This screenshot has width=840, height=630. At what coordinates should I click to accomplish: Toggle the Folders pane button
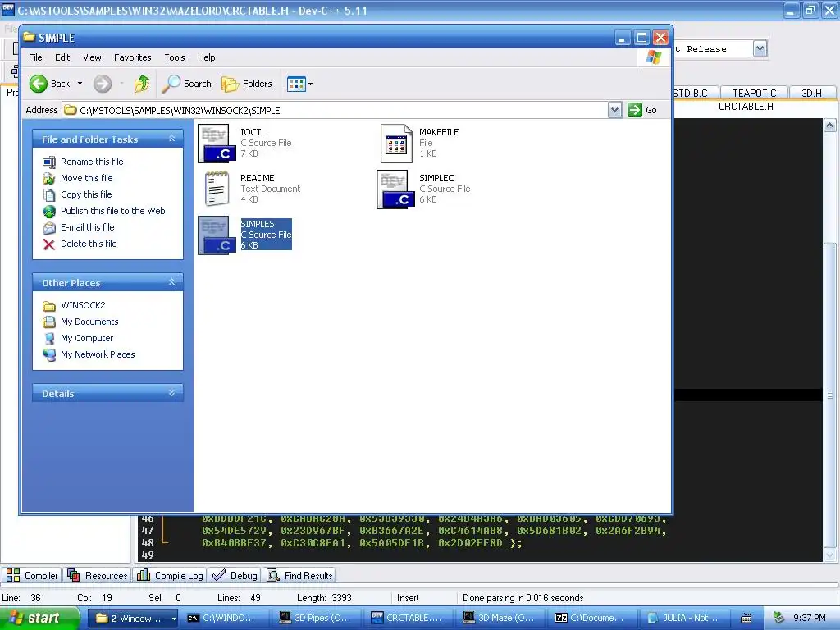point(247,84)
